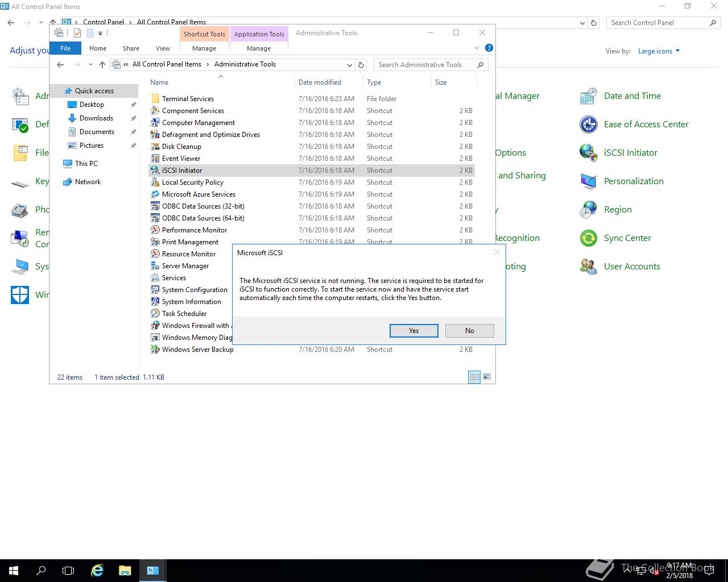Select the Disk Cleanup icon

pyautogui.click(x=155, y=147)
